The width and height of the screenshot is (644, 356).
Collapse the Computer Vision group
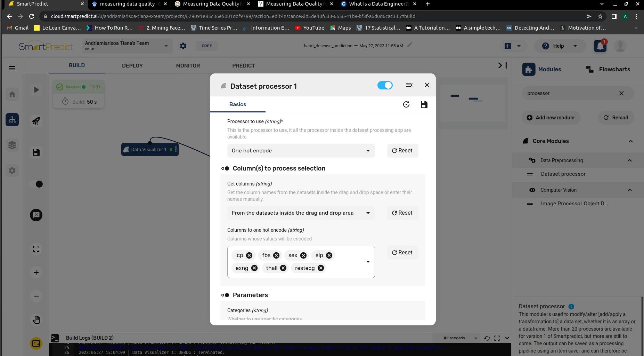(630, 190)
